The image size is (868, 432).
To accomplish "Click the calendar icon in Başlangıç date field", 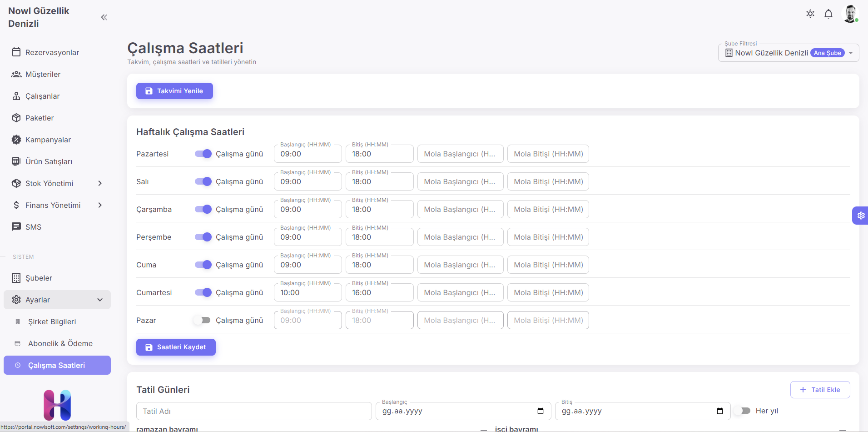I will 540,411.
